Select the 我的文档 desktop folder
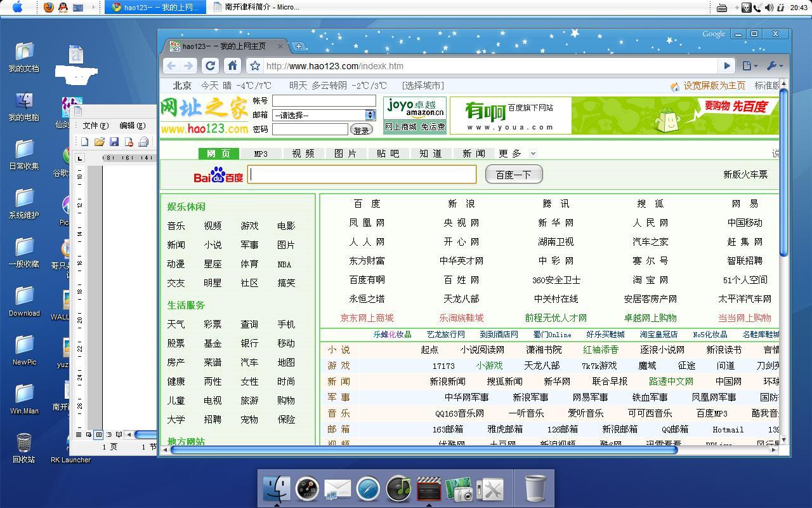Screen dimensions: 812x508 [x=24, y=58]
